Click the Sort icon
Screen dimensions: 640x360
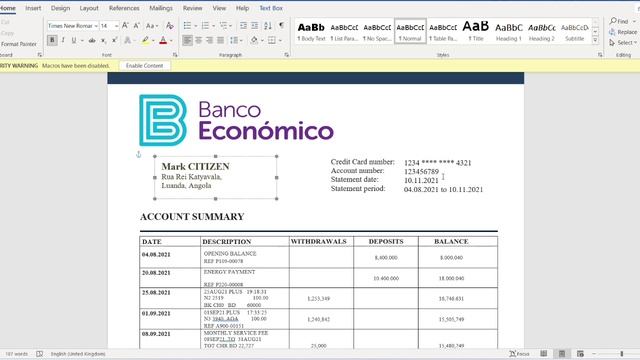click(x=268, y=25)
